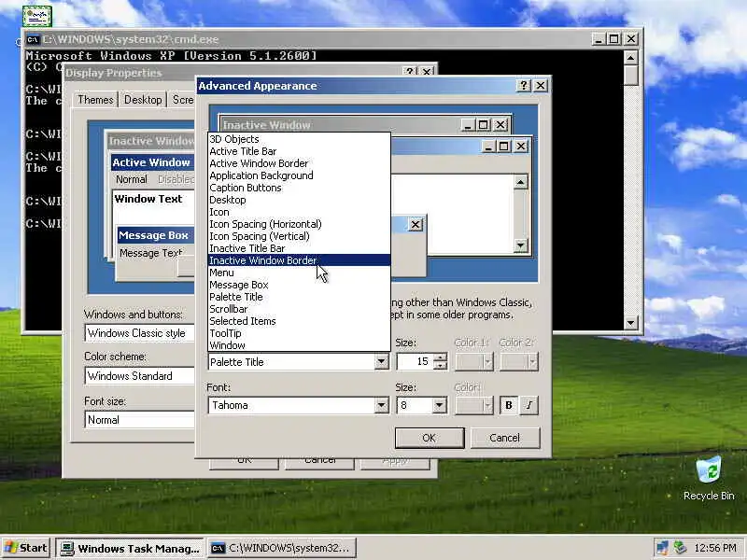
Task: Select Desktop in the item list
Action: coord(299,200)
